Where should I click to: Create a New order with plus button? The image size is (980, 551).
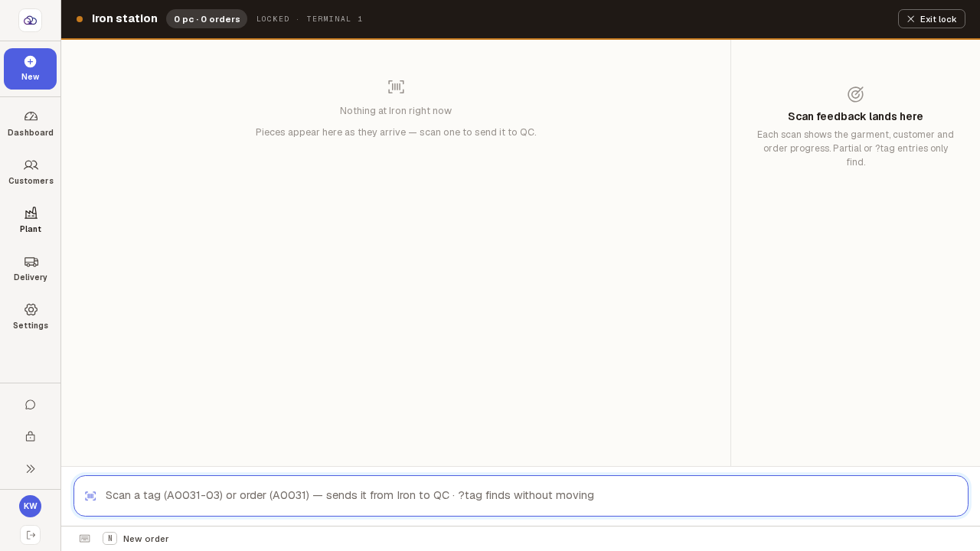(x=30, y=69)
